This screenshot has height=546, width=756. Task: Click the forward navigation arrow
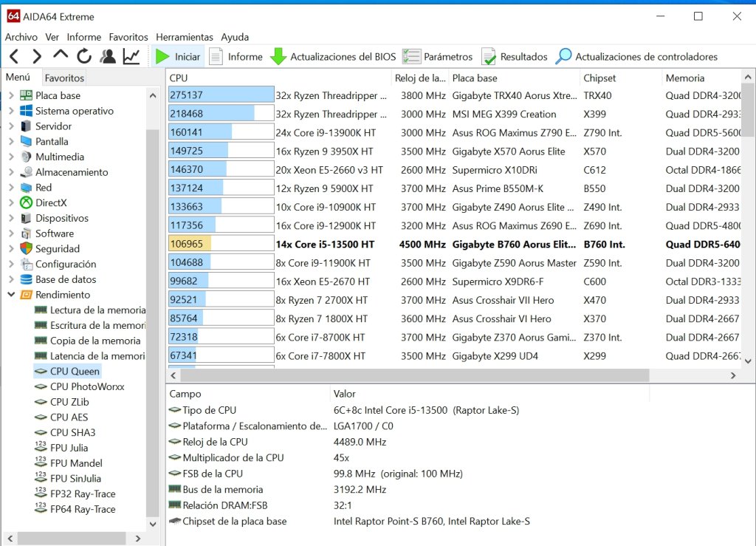pyautogui.click(x=37, y=57)
